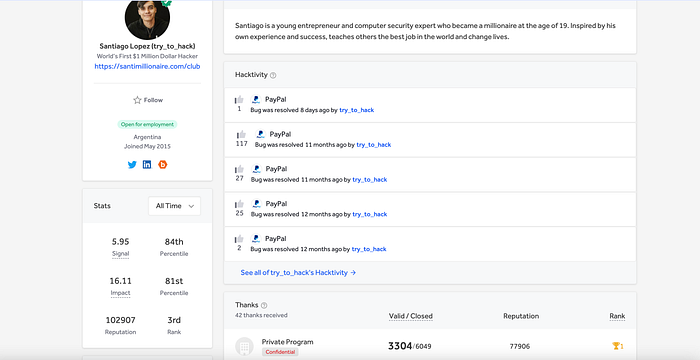Click the Signal label under 5.95
Image resolution: width=700 pixels, height=360 pixels.
[121, 254]
